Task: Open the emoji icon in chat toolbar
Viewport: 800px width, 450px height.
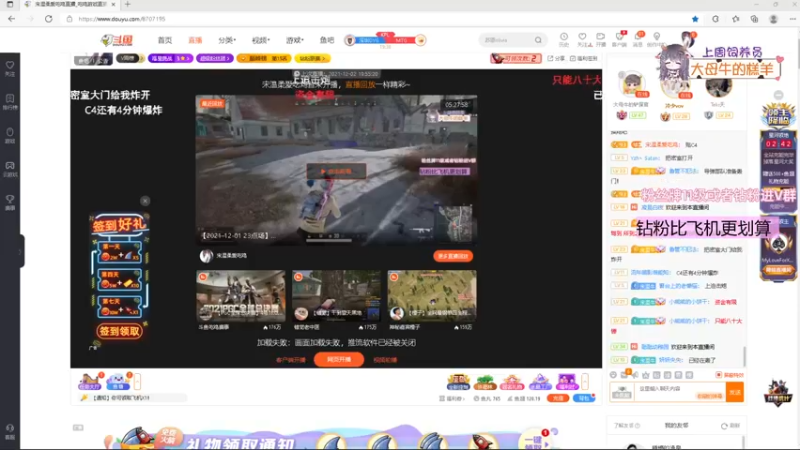Action: [613, 375]
